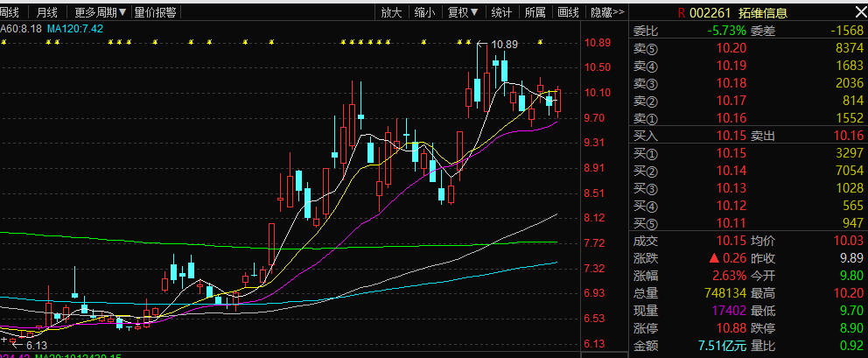Image resolution: width=868 pixels, height=358 pixels.
Task: Click the lone star marker right of 10.89 label
Action: tap(541, 41)
